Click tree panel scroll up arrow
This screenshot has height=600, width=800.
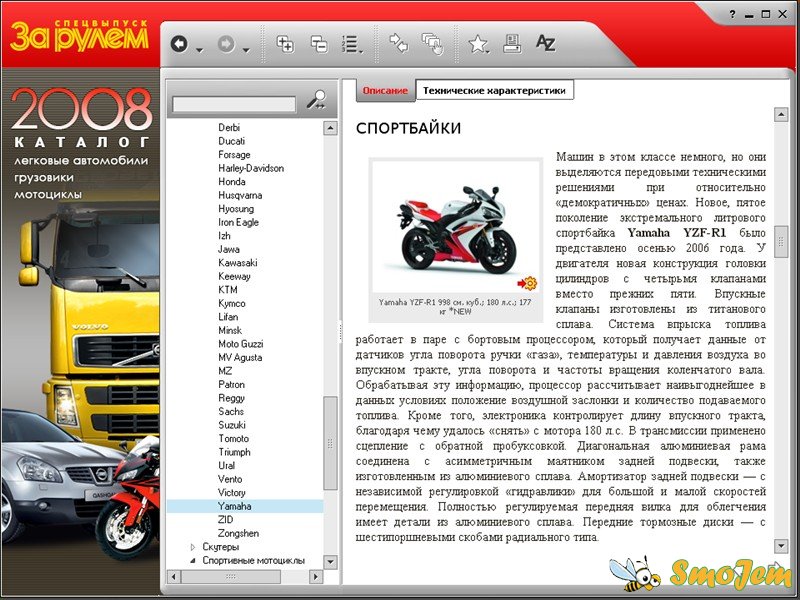330,128
